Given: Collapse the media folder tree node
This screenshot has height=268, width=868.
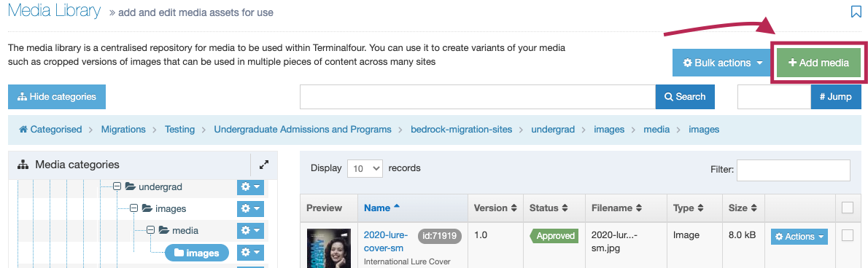Looking at the screenshot, I should coord(150,230).
